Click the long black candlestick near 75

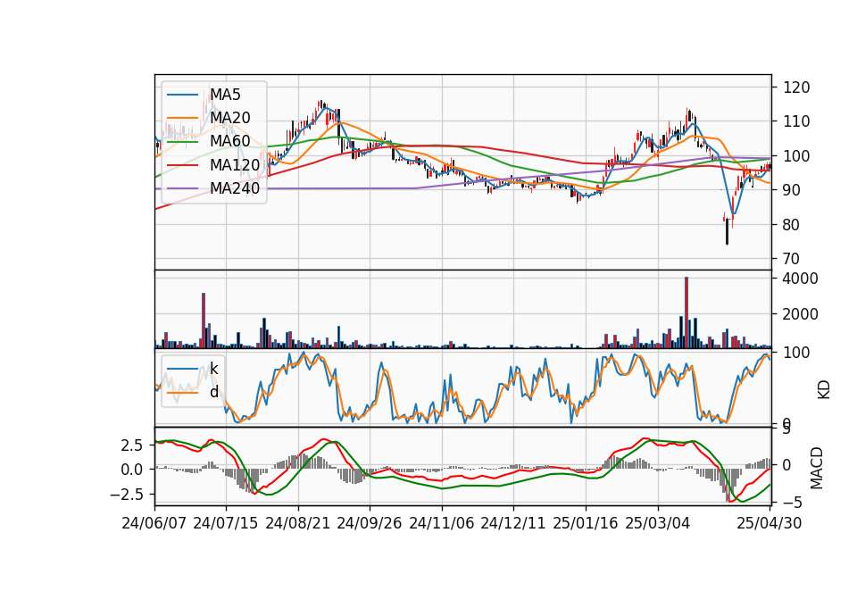[727, 232]
